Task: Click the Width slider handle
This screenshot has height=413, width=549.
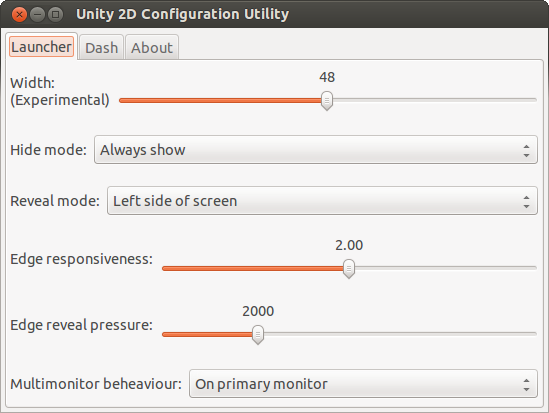Action: point(327,101)
